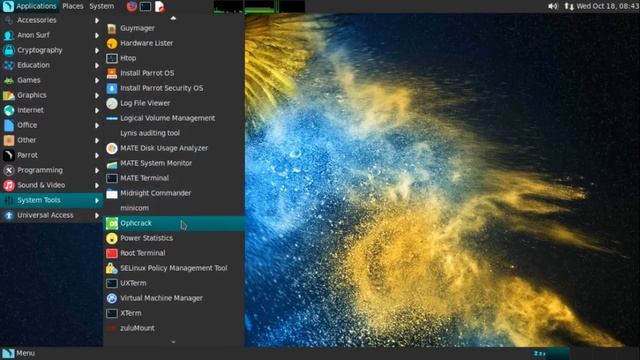Open the Applications menu in top panel
The width and height of the screenshot is (640, 360).
30,6
